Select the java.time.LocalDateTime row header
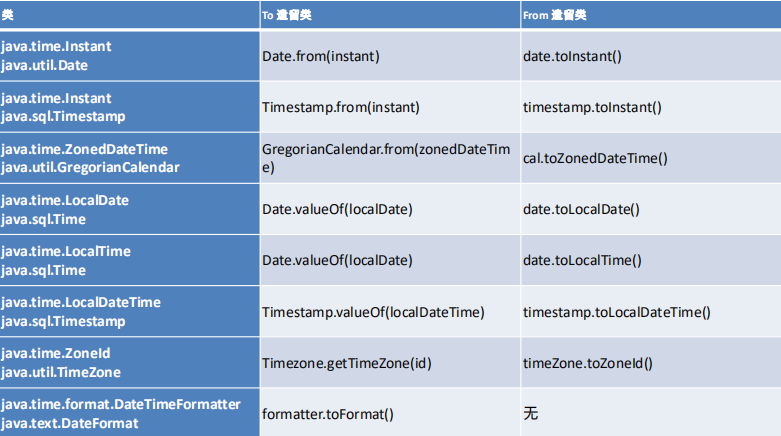The width and height of the screenshot is (781, 436). [x=130, y=311]
